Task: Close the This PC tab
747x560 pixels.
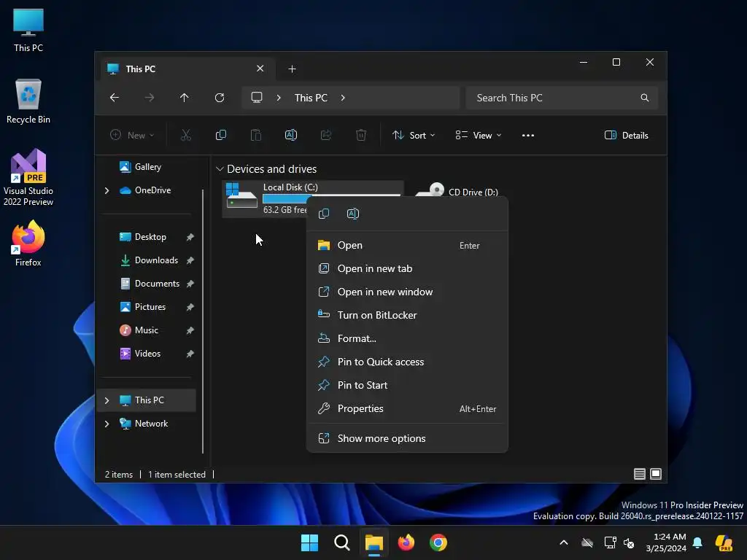Action: pos(260,69)
